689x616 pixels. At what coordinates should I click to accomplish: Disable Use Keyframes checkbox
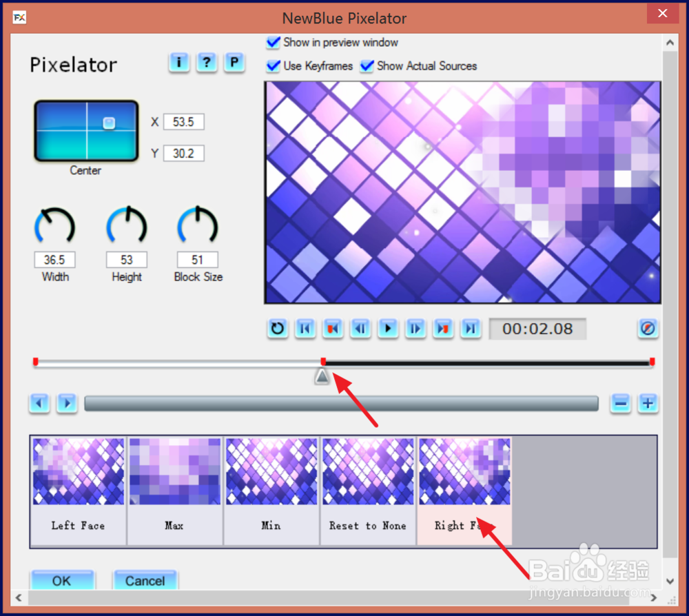coord(273,66)
